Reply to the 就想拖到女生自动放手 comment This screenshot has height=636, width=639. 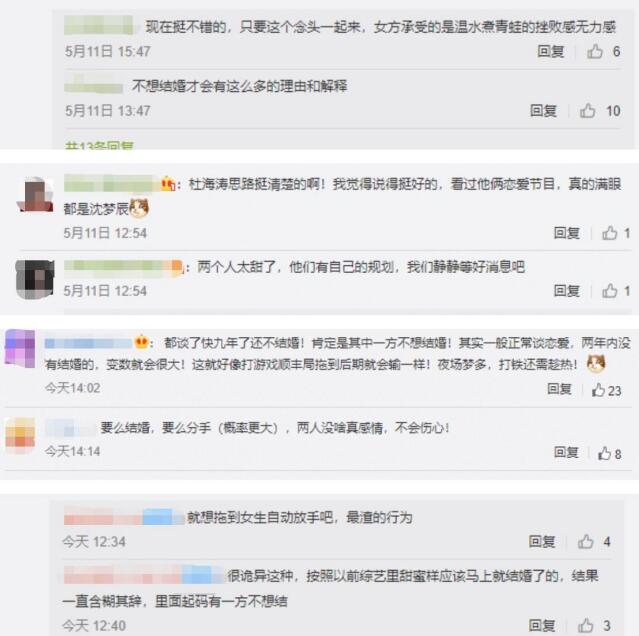pyautogui.click(x=542, y=541)
